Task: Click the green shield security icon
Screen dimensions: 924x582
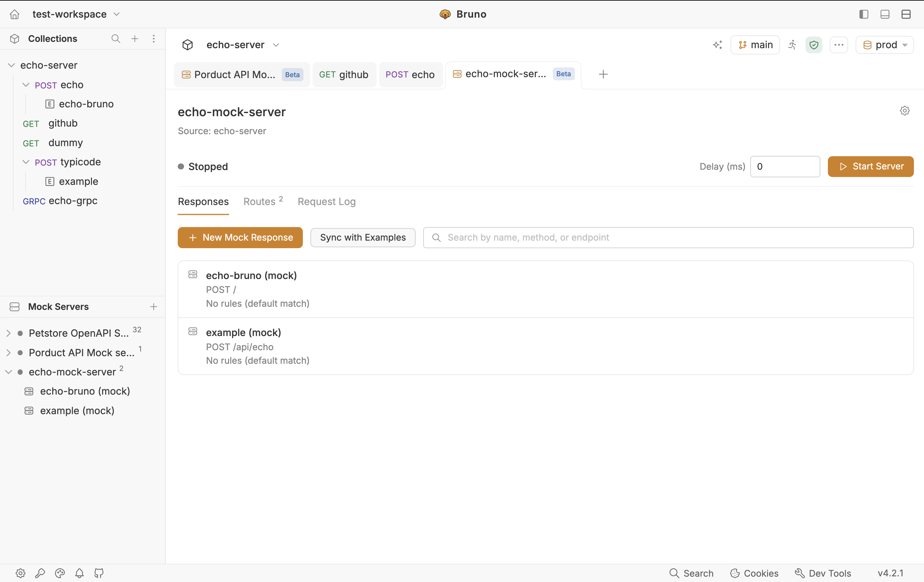Action: pos(813,45)
